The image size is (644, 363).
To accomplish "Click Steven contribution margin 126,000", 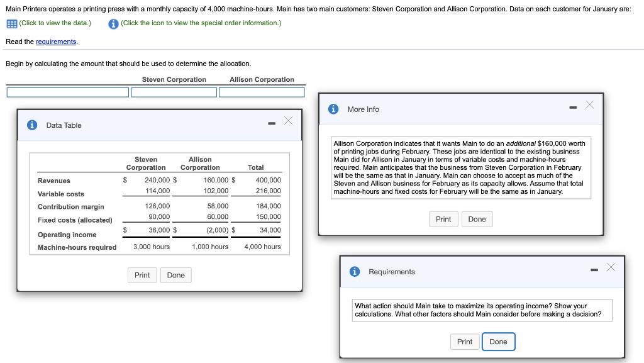I will click(157, 206).
